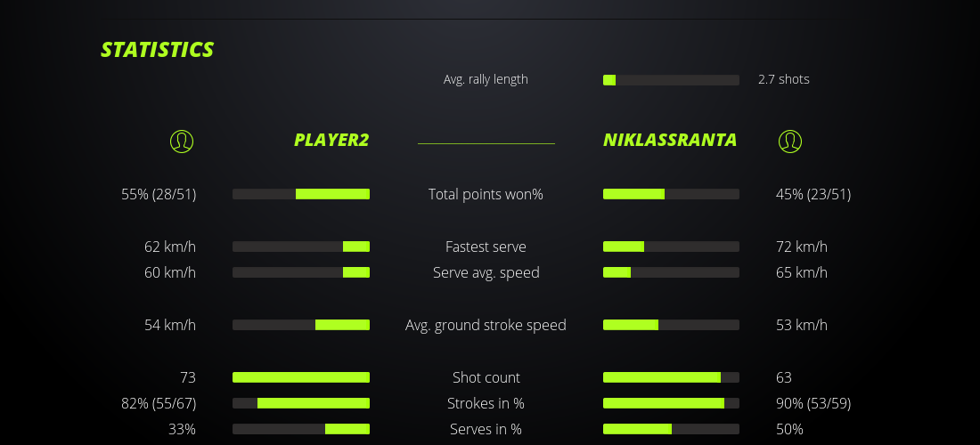Click NIKLASSRANTA's Strokes in % bar
980x445 pixels.
point(671,403)
